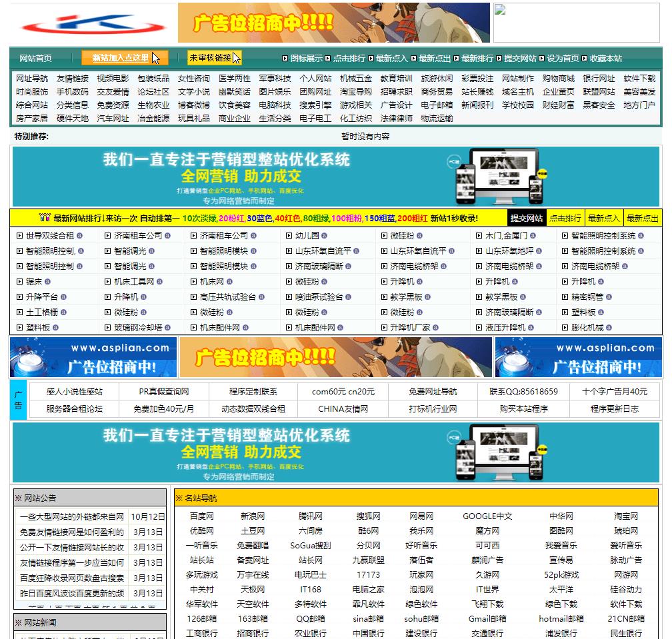
Task: Open 淘宝网 in 名站导航
Action: tap(626, 516)
